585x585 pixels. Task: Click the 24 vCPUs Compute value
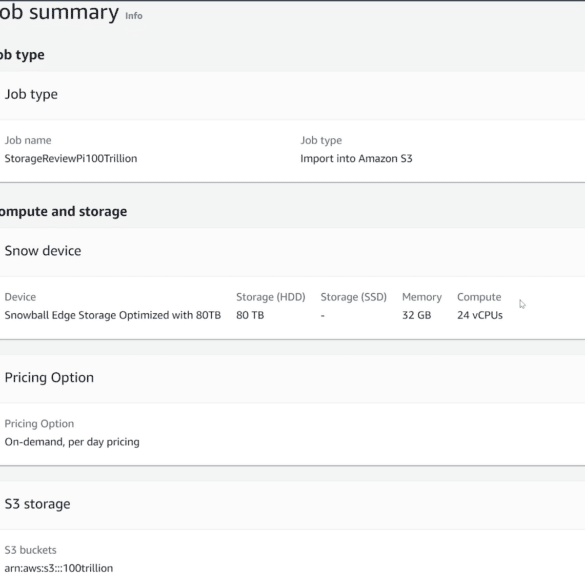(480, 315)
